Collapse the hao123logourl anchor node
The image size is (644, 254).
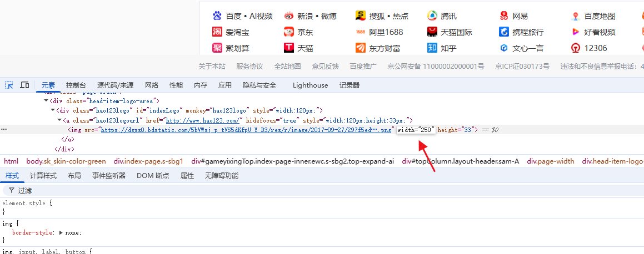pyautogui.click(x=59, y=120)
